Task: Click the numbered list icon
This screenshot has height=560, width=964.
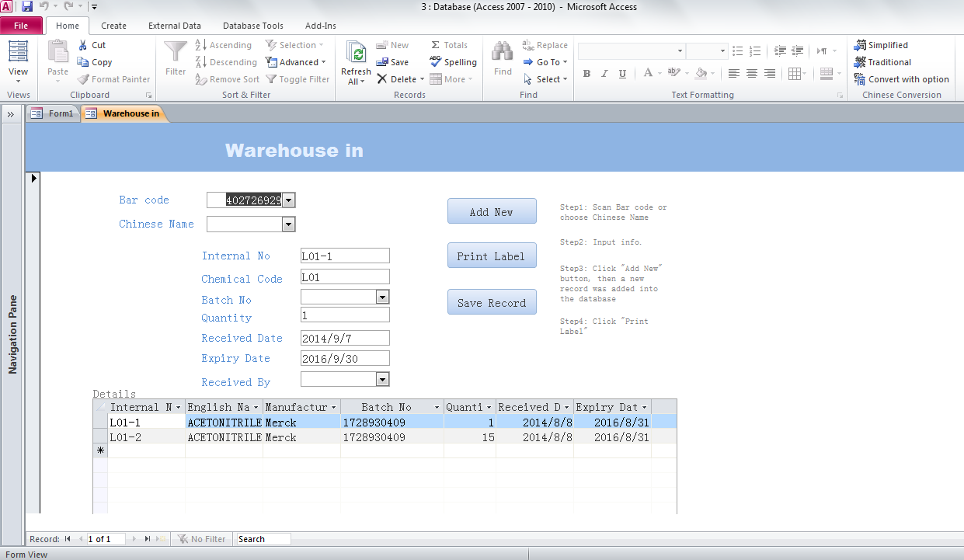Action: [755, 51]
